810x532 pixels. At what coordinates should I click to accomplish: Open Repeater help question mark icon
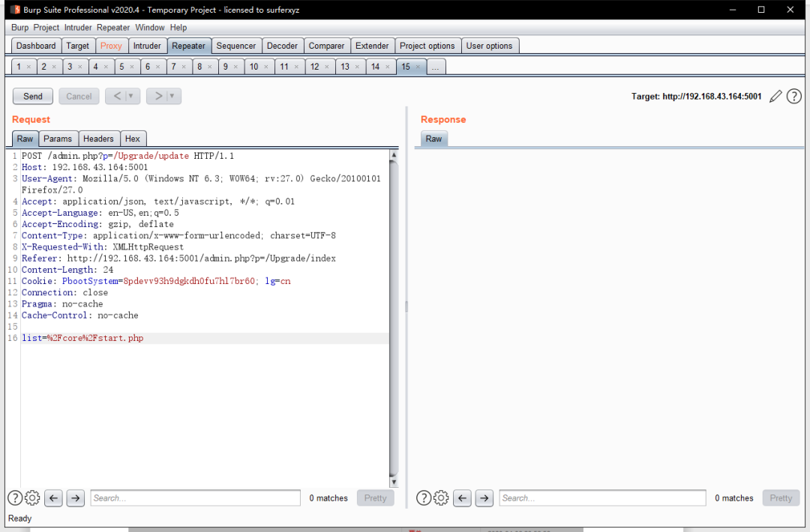pos(793,96)
